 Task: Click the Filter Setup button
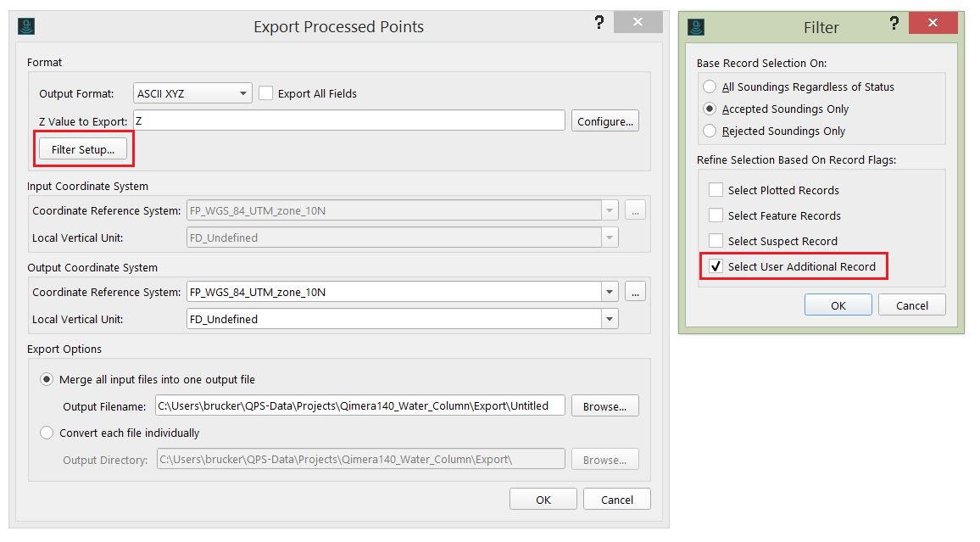(x=83, y=149)
